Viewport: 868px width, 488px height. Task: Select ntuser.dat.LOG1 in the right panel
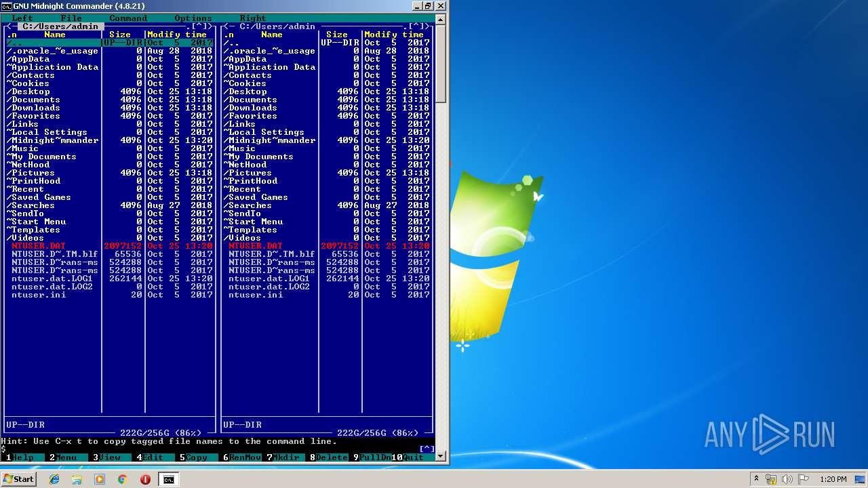pyautogui.click(x=326, y=279)
